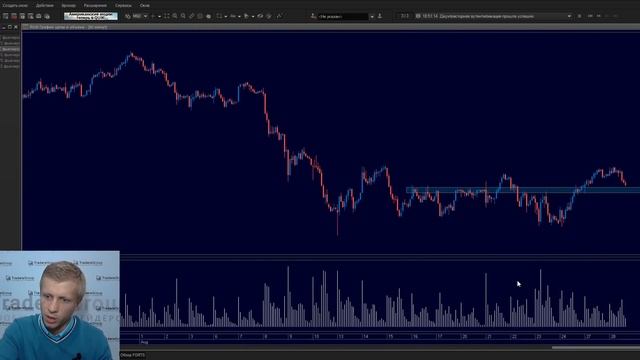Open the M60 chart timeframe selector
This screenshot has height=360, width=640.
(x=140, y=16)
